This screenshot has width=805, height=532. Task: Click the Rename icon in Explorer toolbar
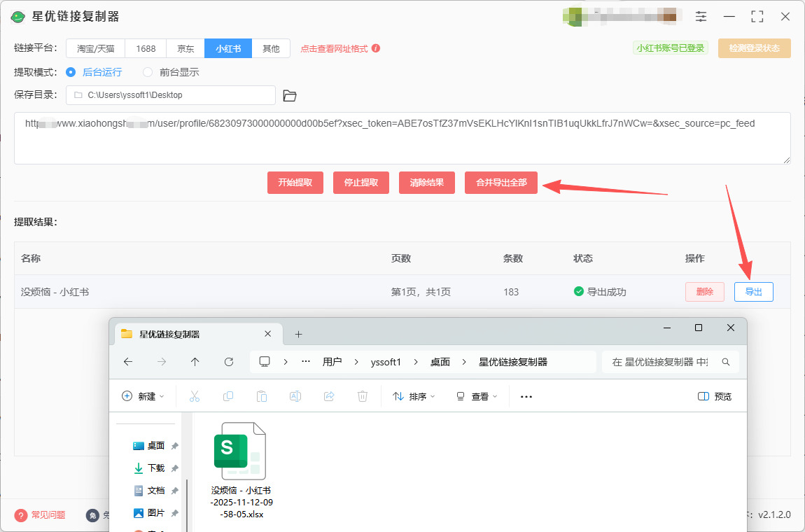click(x=295, y=396)
